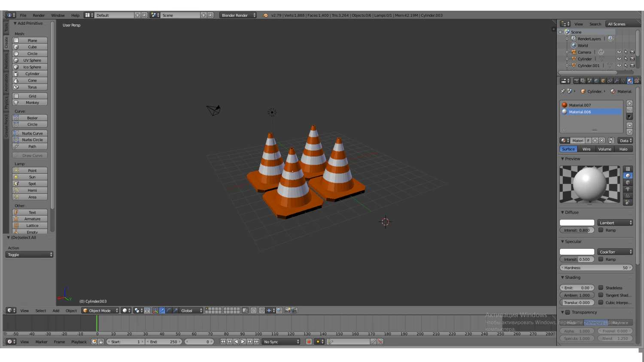The height and width of the screenshot is (362, 644).
Task: Open the Render properties tab icon
Action: point(576,81)
